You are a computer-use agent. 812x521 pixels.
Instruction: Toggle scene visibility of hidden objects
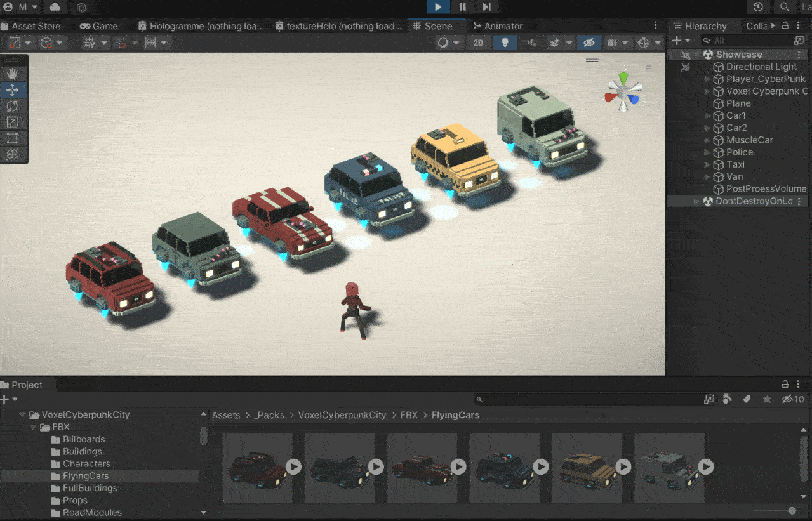click(589, 43)
